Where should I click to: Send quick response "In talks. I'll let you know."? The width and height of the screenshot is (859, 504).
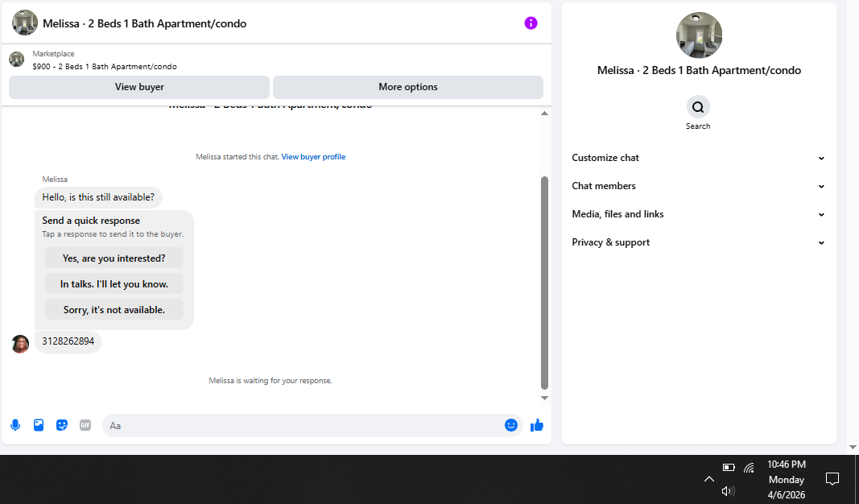114,283
